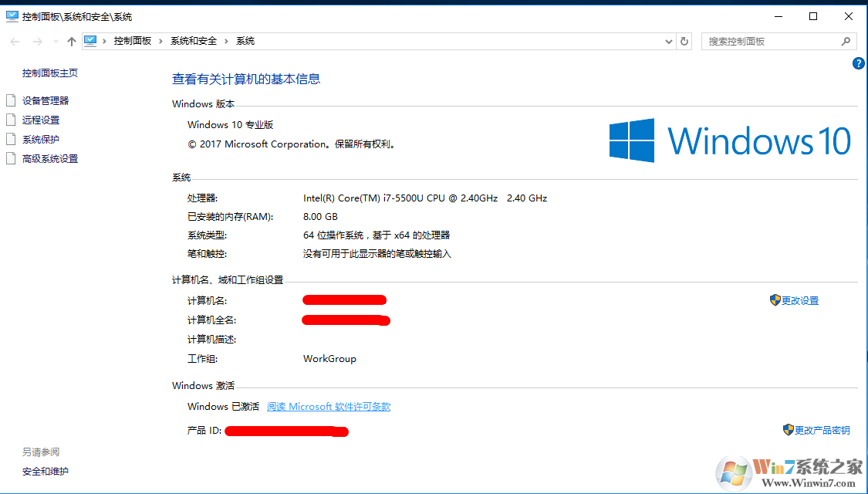Click the 没有可用于此显示器的笔或触控输入 text

pos(377,254)
